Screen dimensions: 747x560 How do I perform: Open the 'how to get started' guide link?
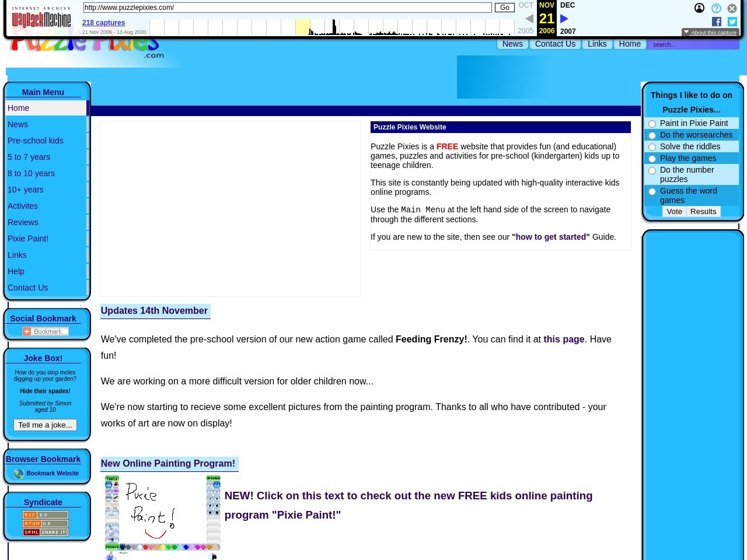click(x=550, y=237)
